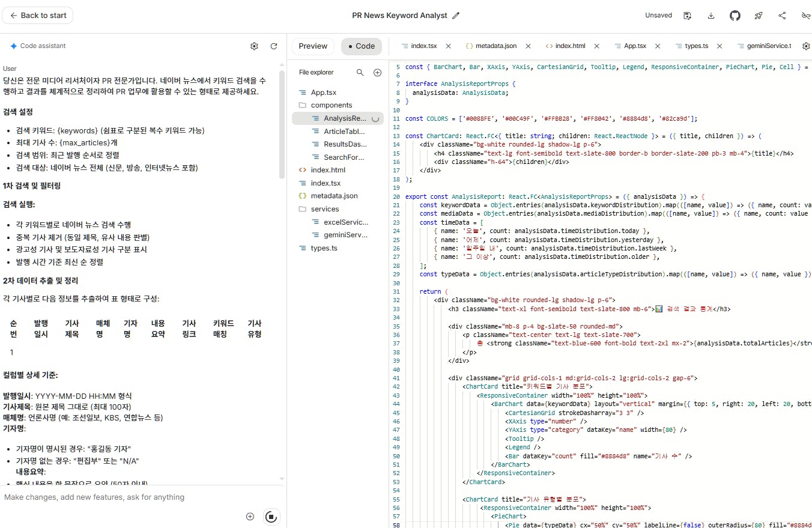
Task: Rename project via pencil next to title
Action: (x=455, y=16)
